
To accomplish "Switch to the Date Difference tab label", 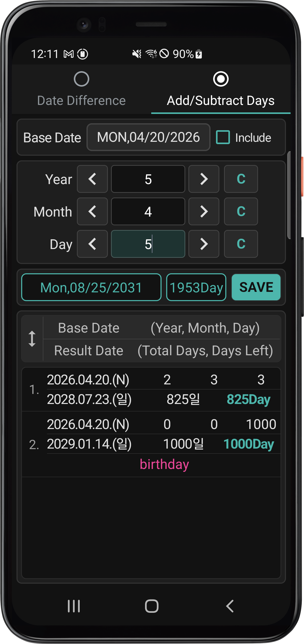I will tap(82, 101).
